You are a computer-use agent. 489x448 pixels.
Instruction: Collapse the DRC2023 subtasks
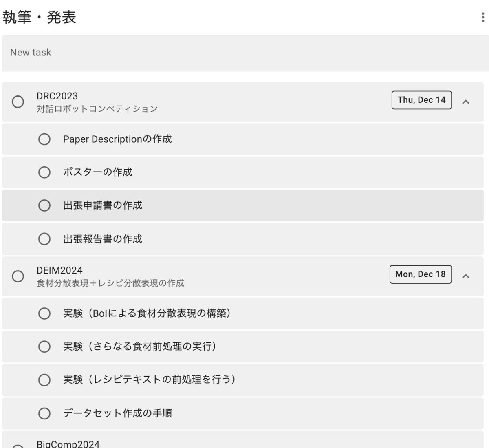point(466,102)
